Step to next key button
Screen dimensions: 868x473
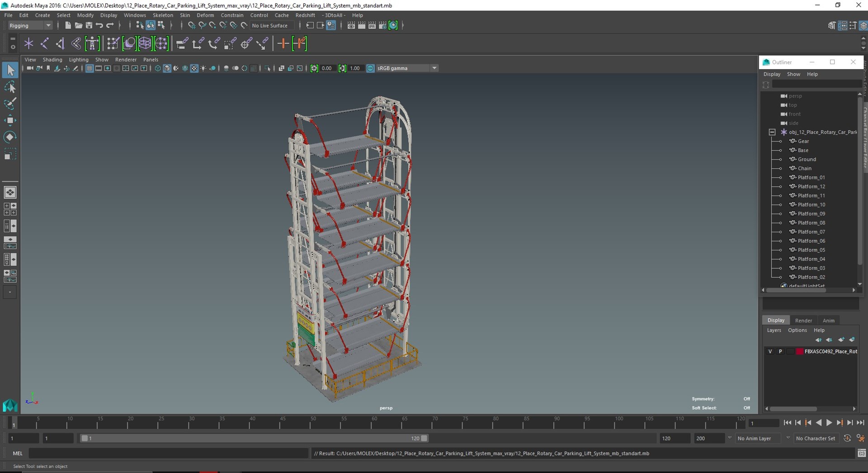(840, 423)
